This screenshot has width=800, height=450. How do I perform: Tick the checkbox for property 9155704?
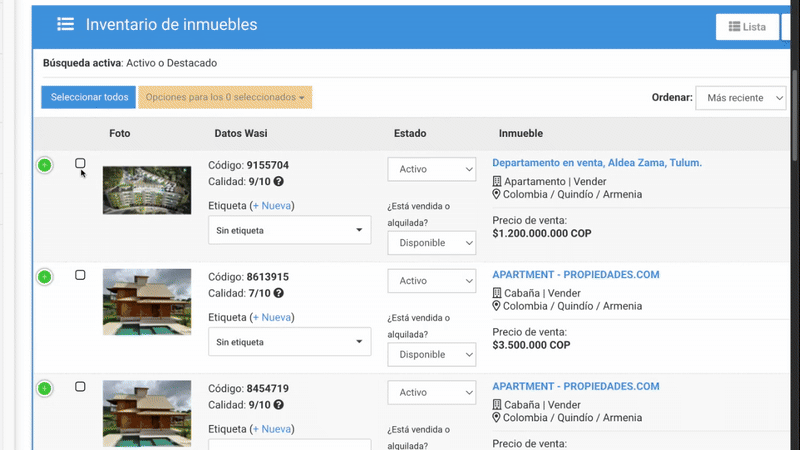[81, 163]
